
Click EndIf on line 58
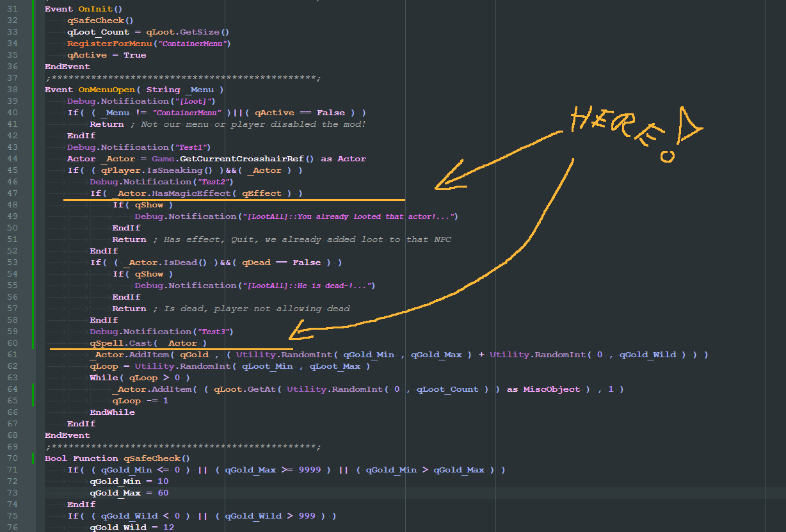pos(104,320)
